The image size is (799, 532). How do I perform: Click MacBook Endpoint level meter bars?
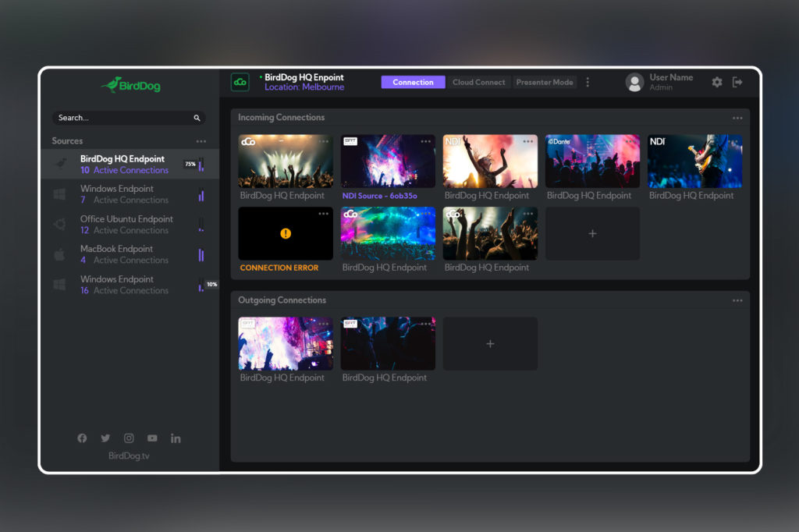201,255
